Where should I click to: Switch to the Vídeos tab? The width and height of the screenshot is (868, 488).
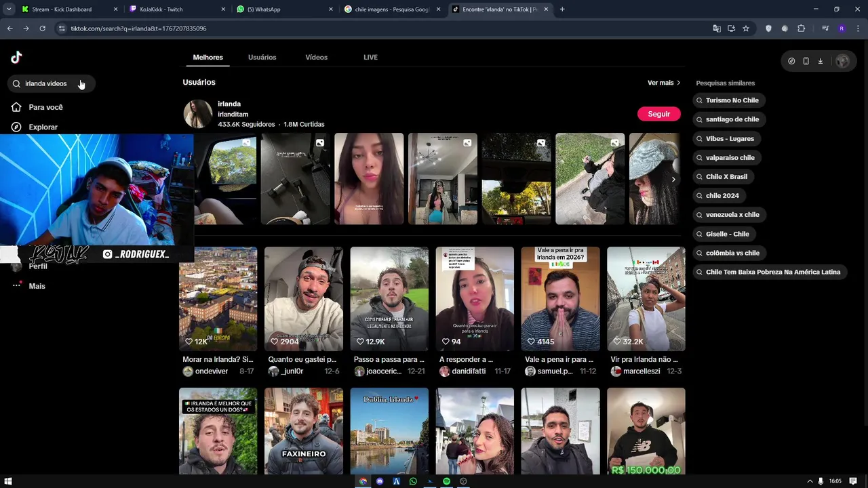pos(316,57)
